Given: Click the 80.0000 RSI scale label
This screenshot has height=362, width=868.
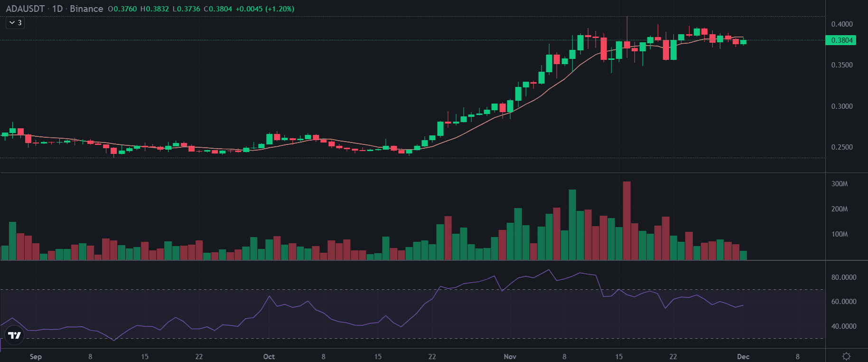Looking at the screenshot, I should (843, 277).
